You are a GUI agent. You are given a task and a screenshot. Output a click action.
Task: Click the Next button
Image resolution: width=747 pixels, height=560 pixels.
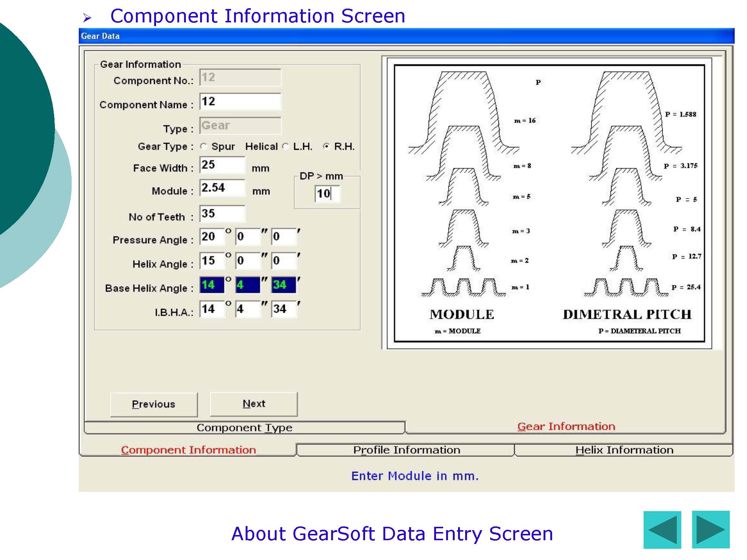[254, 404]
